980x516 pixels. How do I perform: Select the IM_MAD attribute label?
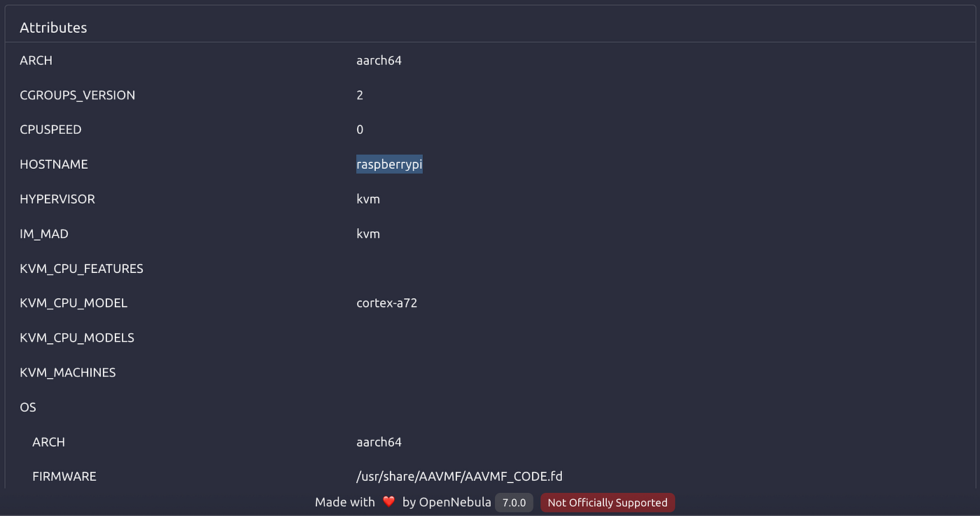[44, 234]
